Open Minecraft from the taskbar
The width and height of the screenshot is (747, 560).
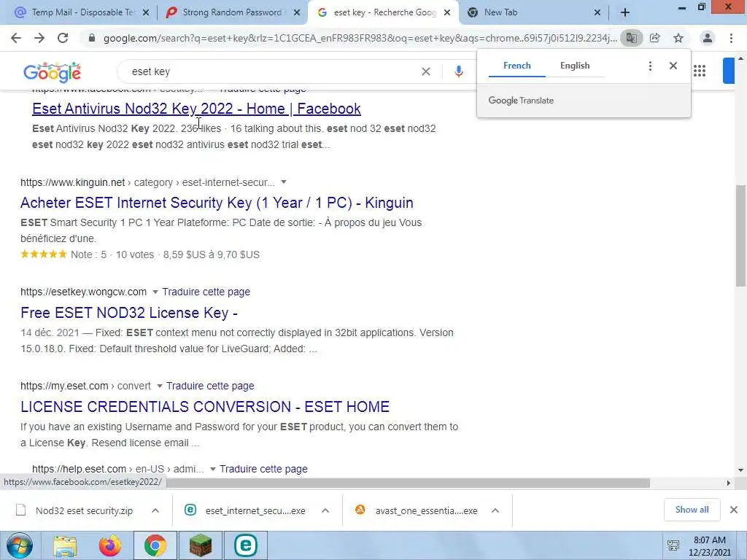click(x=200, y=545)
